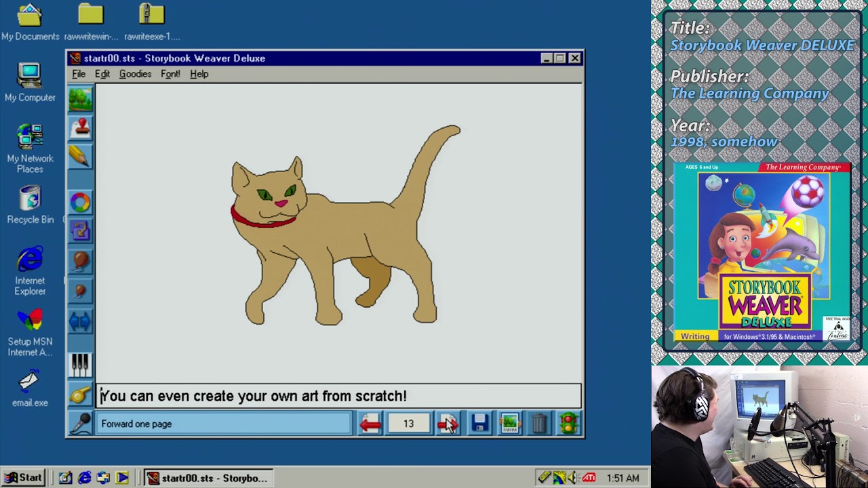
Task: Click the large balloon enlarge tool
Action: pyautogui.click(x=80, y=261)
